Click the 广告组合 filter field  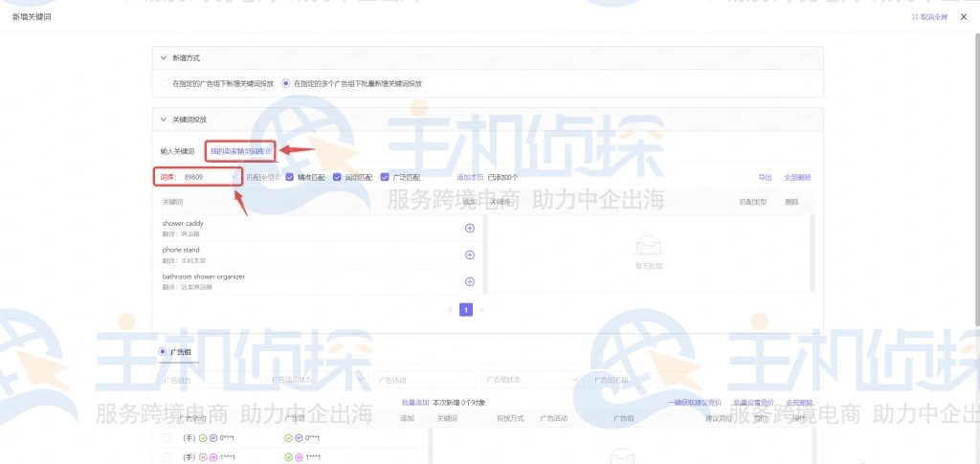(210, 380)
